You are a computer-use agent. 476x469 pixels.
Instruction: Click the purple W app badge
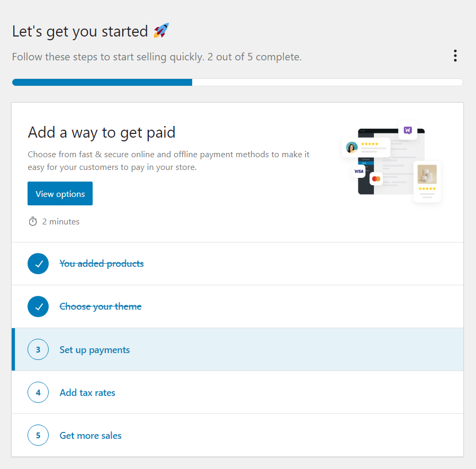(408, 130)
